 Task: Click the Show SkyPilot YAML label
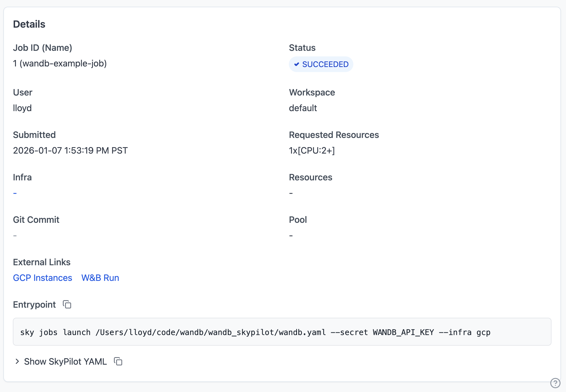click(x=65, y=361)
